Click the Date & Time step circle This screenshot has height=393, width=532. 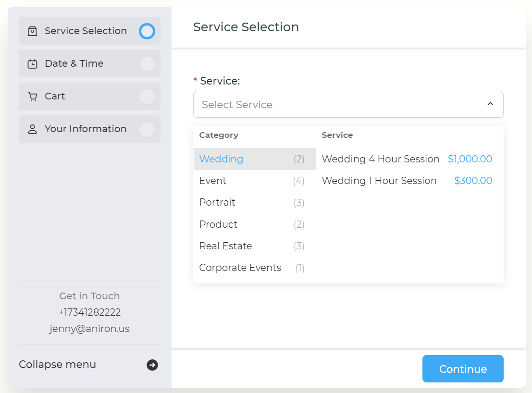pyautogui.click(x=147, y=64)
